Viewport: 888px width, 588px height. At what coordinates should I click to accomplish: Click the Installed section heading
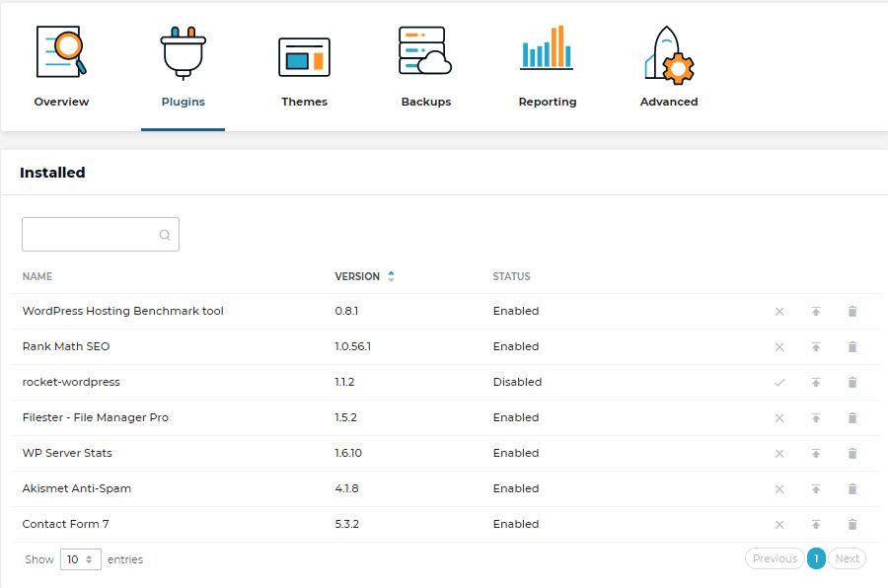52,173
